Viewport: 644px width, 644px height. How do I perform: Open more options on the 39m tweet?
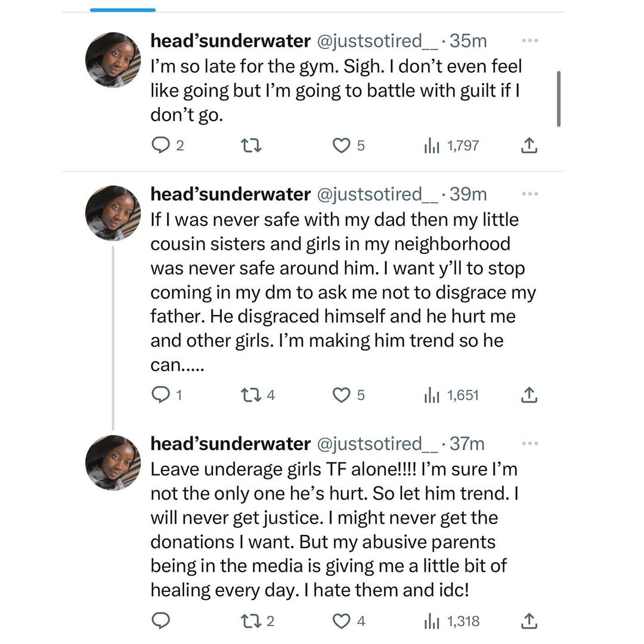point(530,194)
